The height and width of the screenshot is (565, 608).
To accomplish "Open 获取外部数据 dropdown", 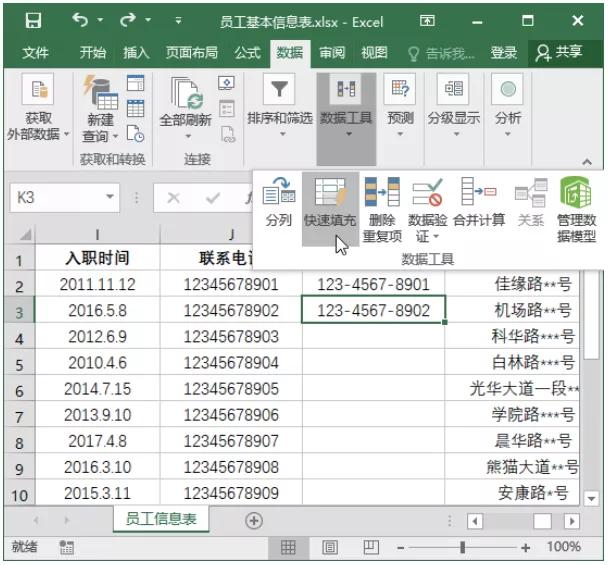I will tap(38, 107).
